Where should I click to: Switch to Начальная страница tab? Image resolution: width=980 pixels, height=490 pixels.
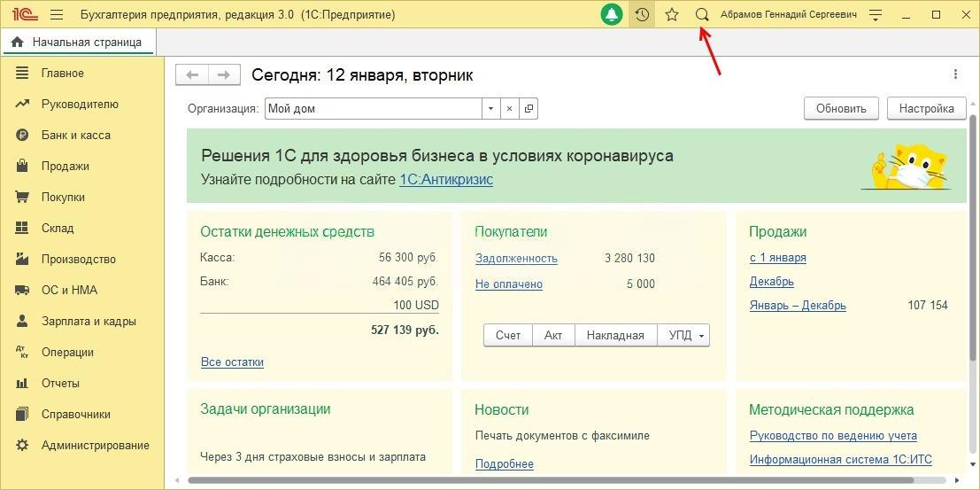[78, 42]
